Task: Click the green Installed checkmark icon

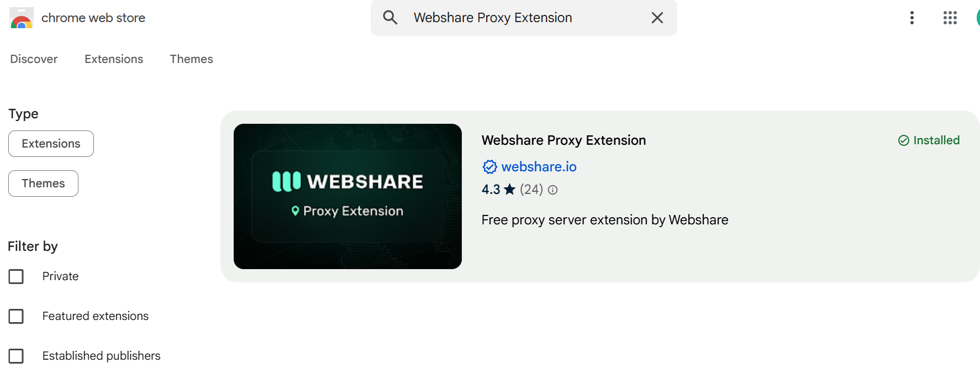Action: (x=904, y=140)
